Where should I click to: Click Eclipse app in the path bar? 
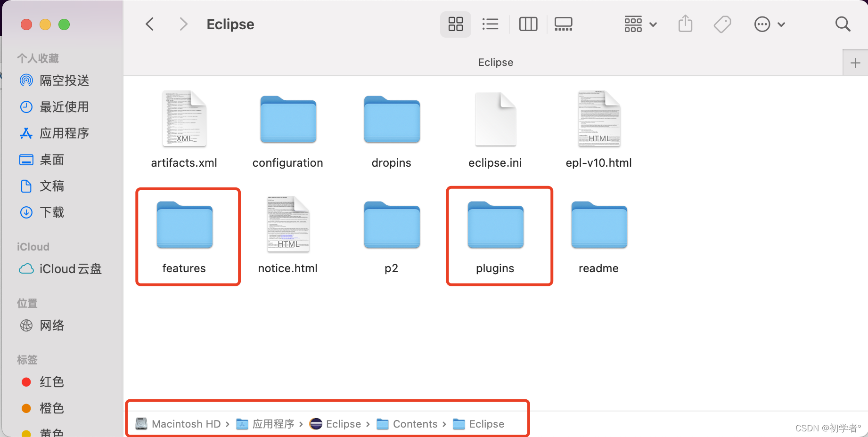click(x=336, y=424)
